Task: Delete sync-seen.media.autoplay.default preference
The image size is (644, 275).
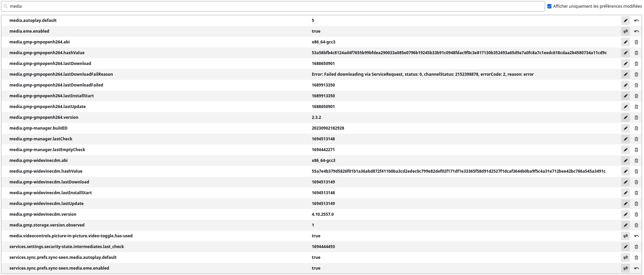Action: tap(636, 257)
